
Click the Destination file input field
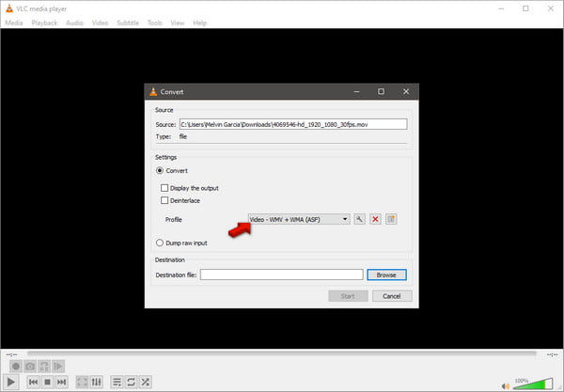coord(282,274)
